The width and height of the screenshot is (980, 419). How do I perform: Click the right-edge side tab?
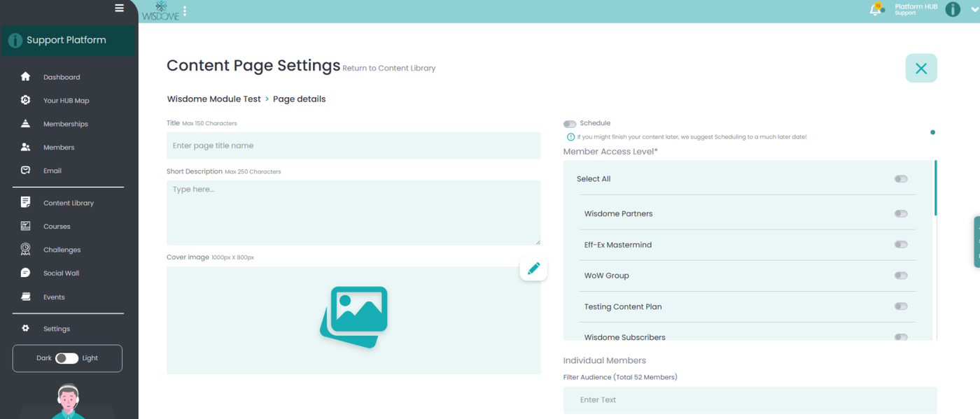pyautogui.click(x=976, y=242)
